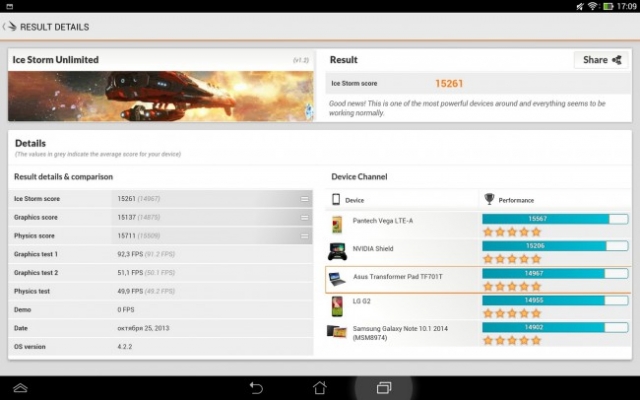Click the Share button
Viewport: 640px width, 400px height.
coord(602,60)
